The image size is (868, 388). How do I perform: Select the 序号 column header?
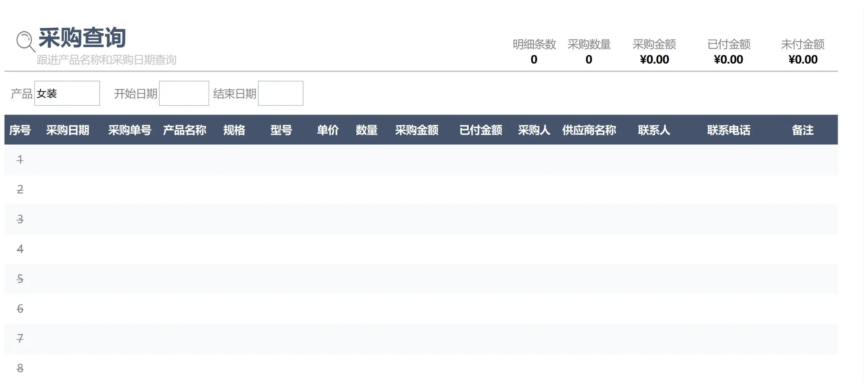tap(20, 130)
